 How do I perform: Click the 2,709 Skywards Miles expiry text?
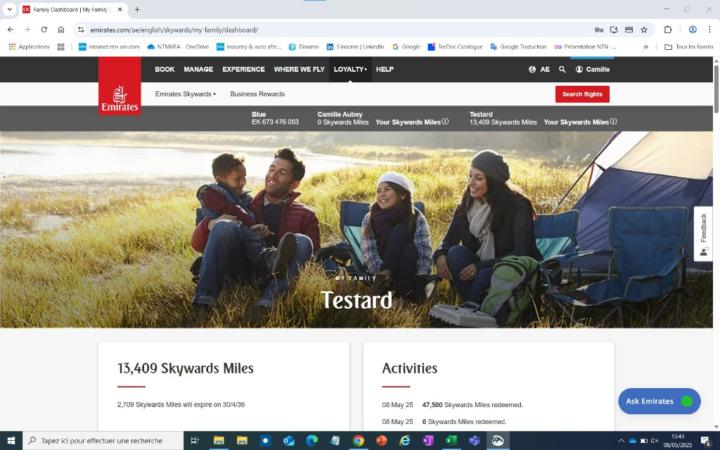[181, 405]
